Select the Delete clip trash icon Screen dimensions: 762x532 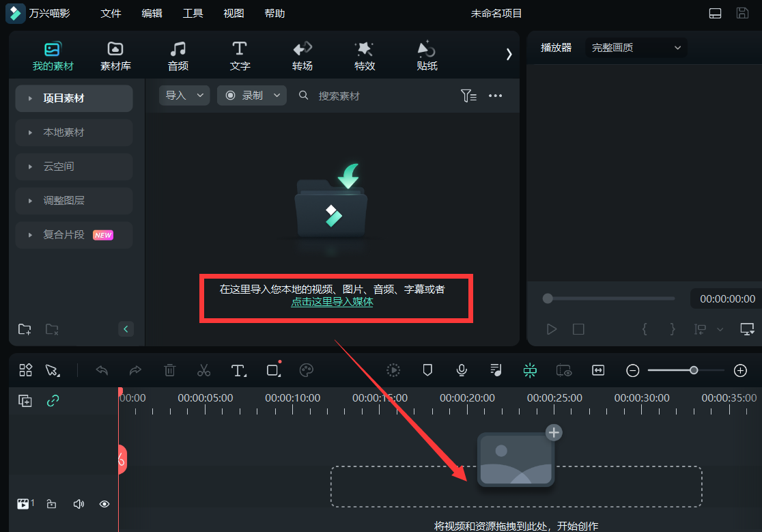click(169, 370)
